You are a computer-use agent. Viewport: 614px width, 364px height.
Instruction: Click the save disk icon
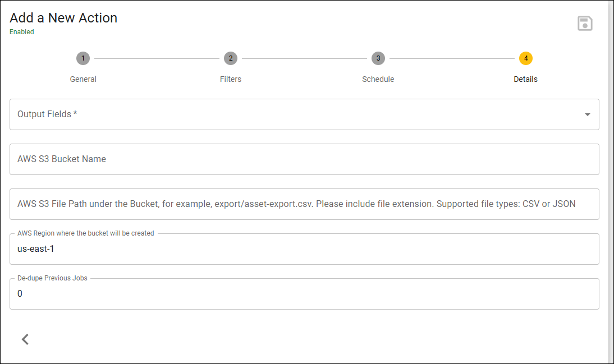pos(585,24)
